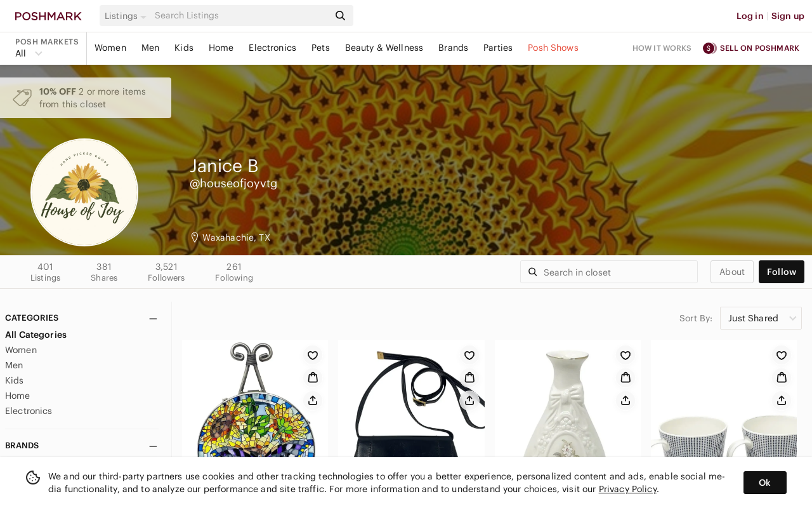
Task: Open How It Works page
Action: (662, 48)
